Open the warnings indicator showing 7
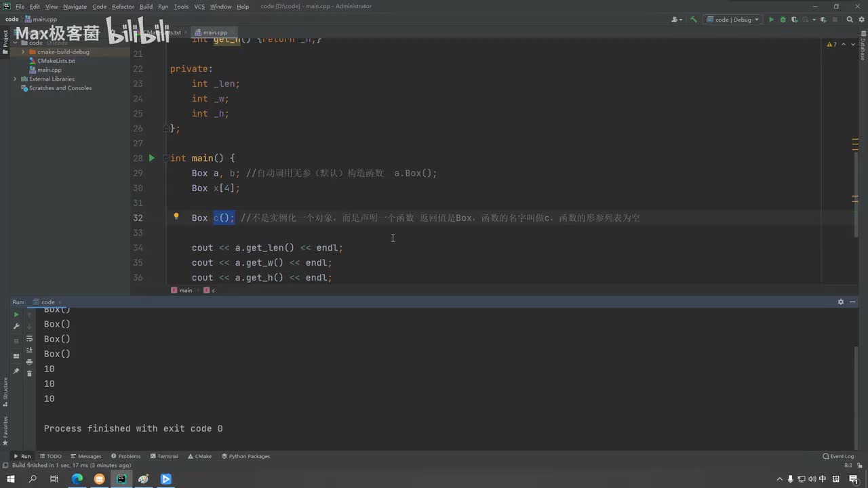 (832, 44)
